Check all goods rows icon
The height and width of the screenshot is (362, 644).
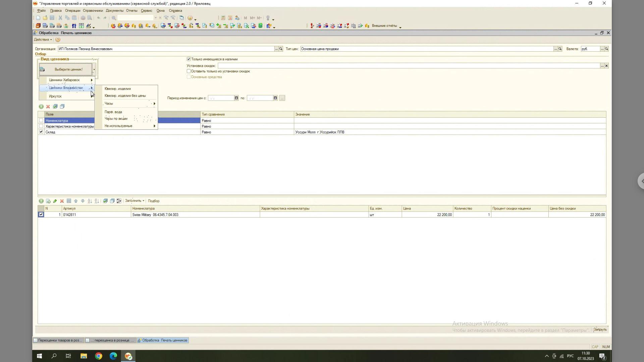(x=105, y=201)
